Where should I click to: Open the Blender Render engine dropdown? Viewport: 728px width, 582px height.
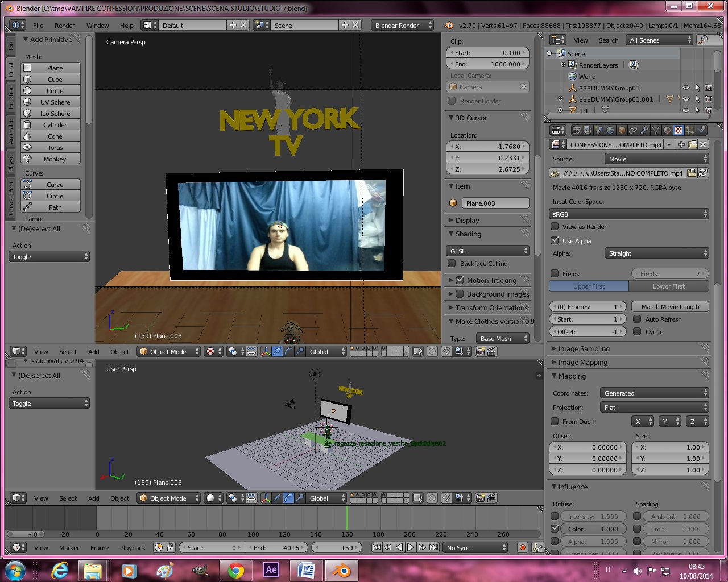(x=402, y=25)
